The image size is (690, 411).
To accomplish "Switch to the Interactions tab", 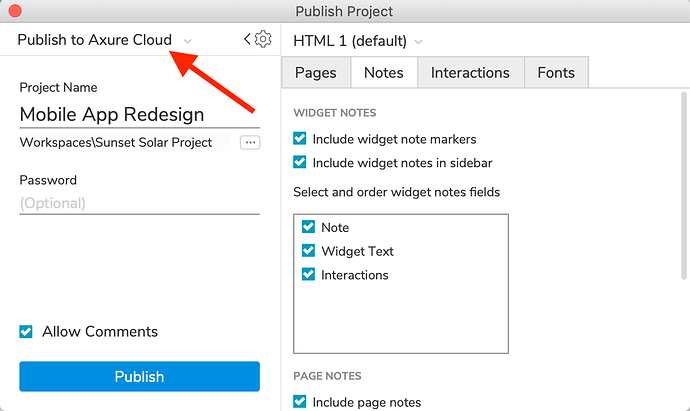I will click(470, 73).
